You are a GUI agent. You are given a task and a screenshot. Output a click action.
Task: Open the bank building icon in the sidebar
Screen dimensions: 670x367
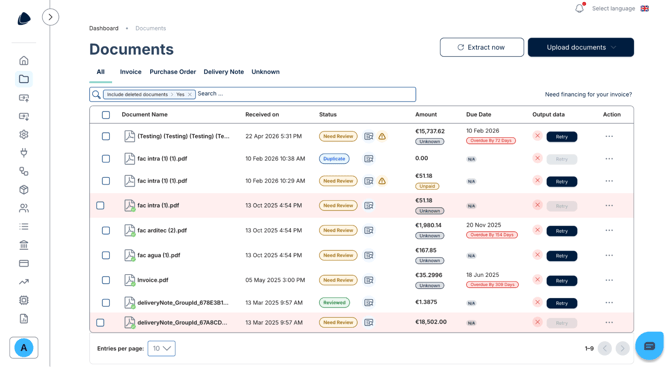pyautogui.click(x=24, y=245)
